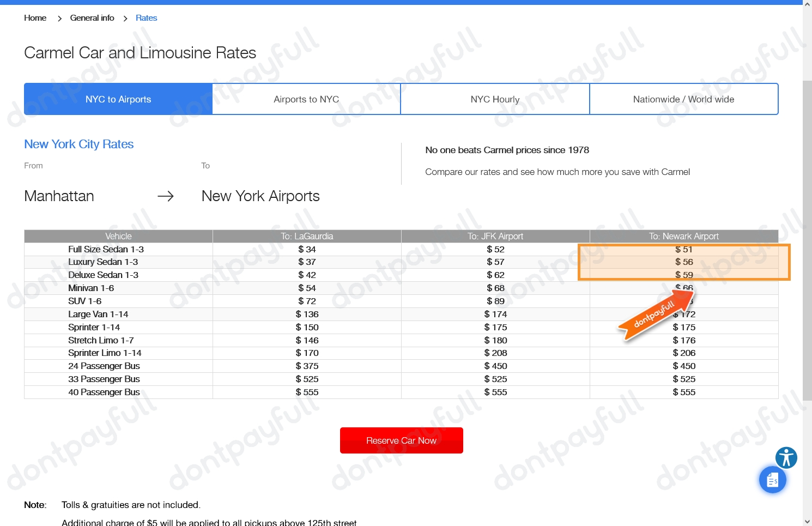Click the Stretch Limo 1-7 LaGuardia price
This screenshot has height=526, width=812.
307,340
